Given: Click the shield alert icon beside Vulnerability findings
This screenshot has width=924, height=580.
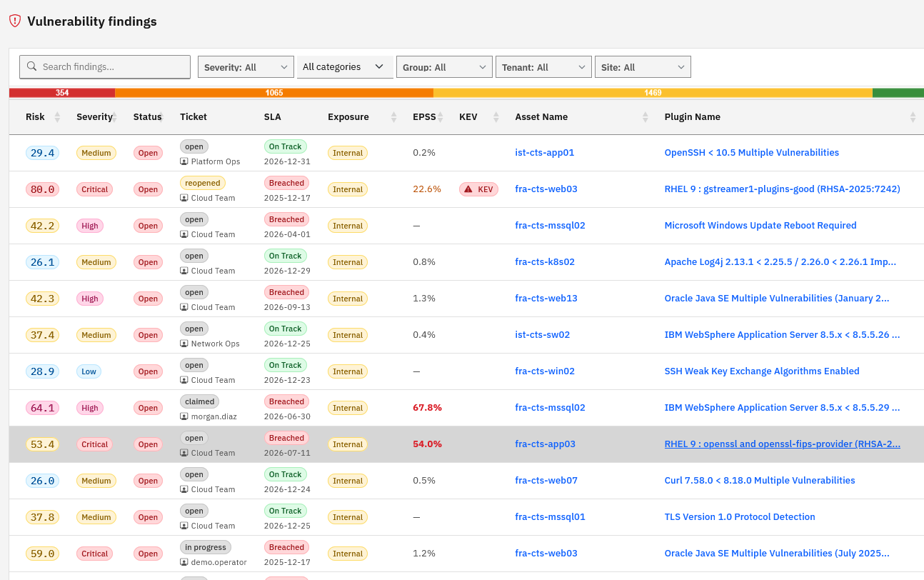Looking at the screenshot, I should click(x=15, y=21).
